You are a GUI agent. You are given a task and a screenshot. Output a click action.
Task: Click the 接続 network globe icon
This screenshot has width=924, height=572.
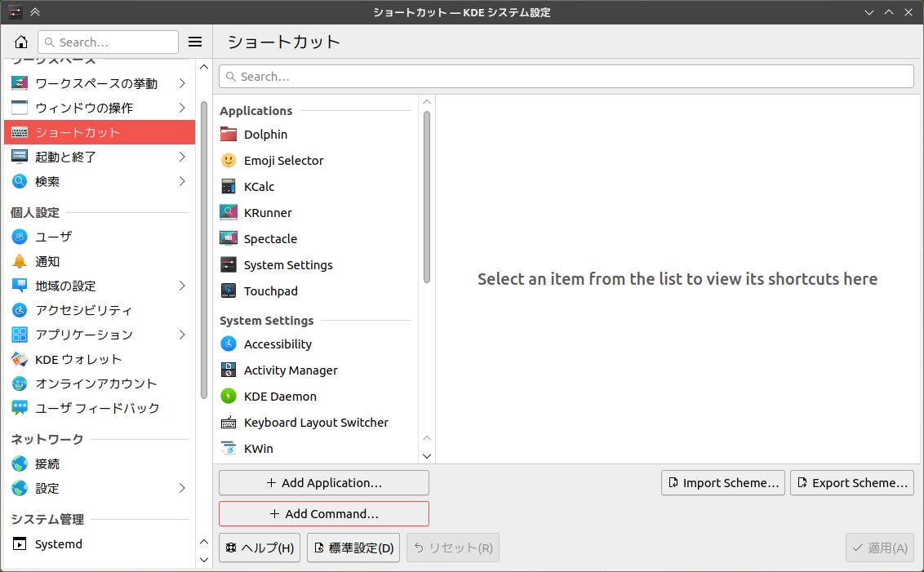(x=20, y=463)
